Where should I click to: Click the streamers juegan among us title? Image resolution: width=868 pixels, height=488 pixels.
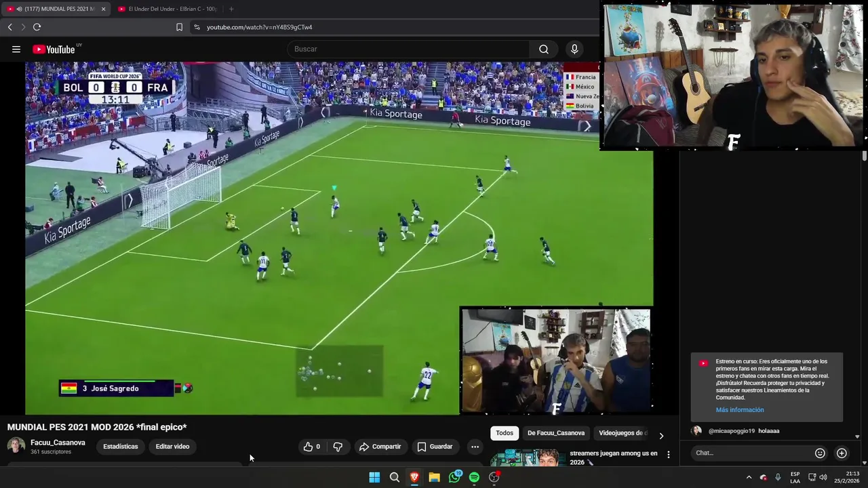point(613,457)
